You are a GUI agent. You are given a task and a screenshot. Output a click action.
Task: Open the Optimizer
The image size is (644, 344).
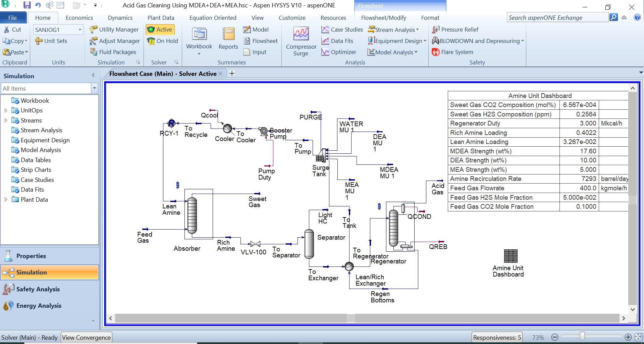(339, 52)
